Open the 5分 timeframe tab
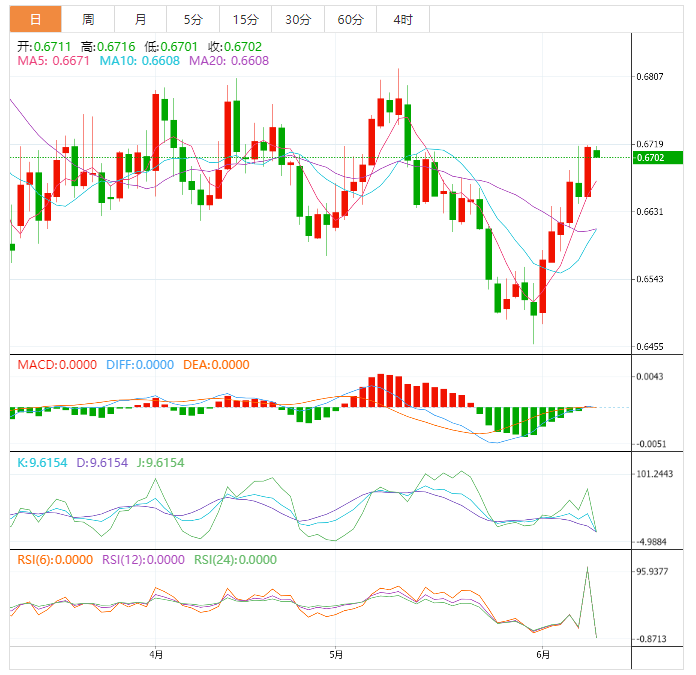 (192, 19)
